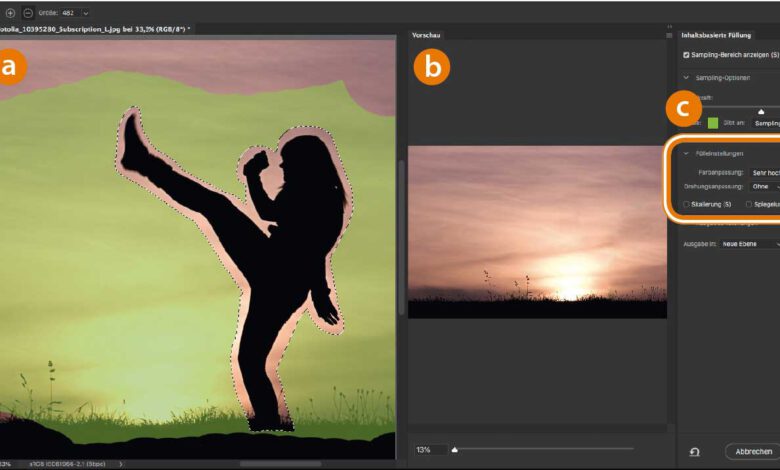Viewport: 780px width, 470px height.
Task: Click the horizontal scrollbar below the canvas
Action: tap(280, 464)
